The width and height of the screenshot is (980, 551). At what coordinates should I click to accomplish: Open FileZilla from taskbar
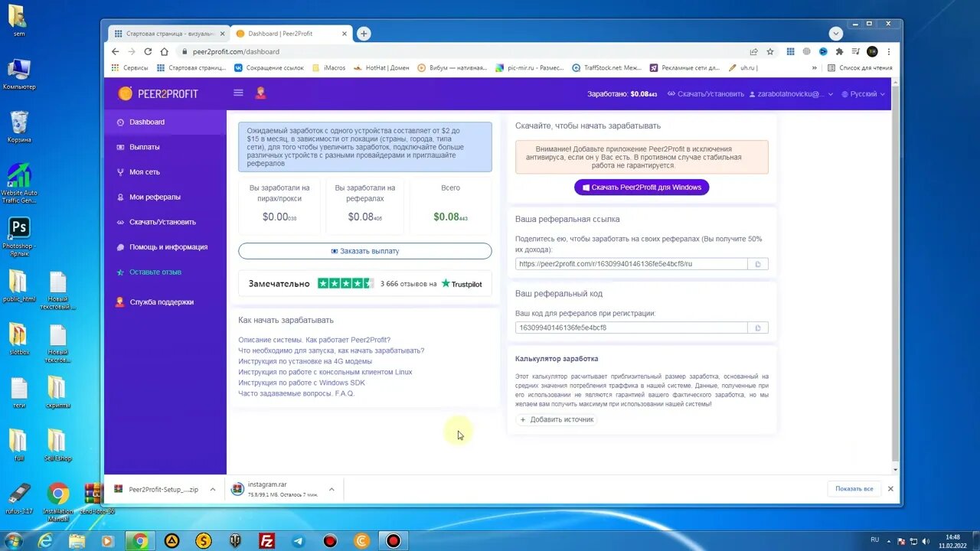pyautogui.click(x=267, y=541)
